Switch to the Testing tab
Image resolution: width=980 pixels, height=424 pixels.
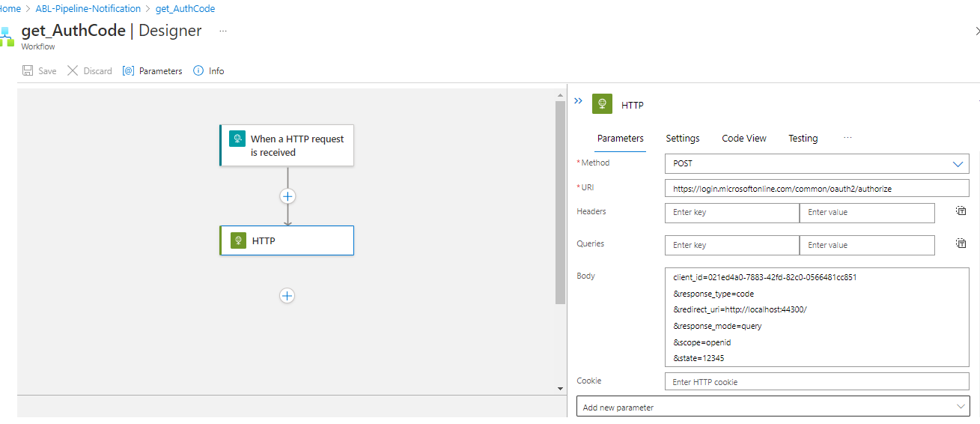803,139
